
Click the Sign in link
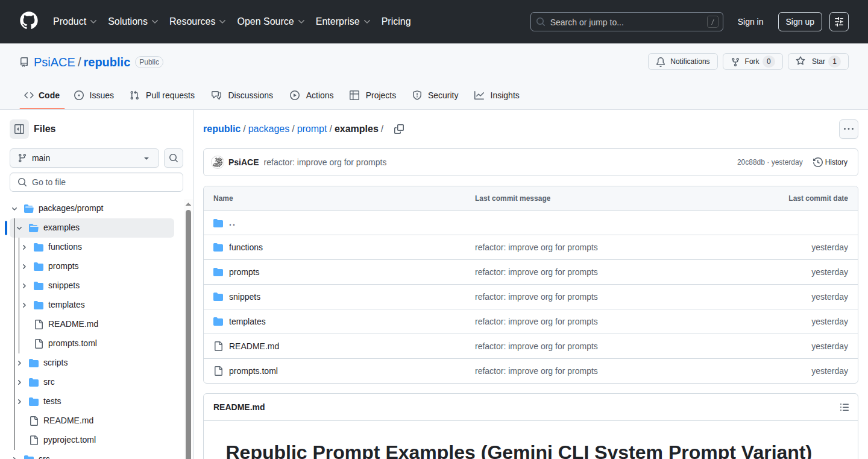coord(750,22)
